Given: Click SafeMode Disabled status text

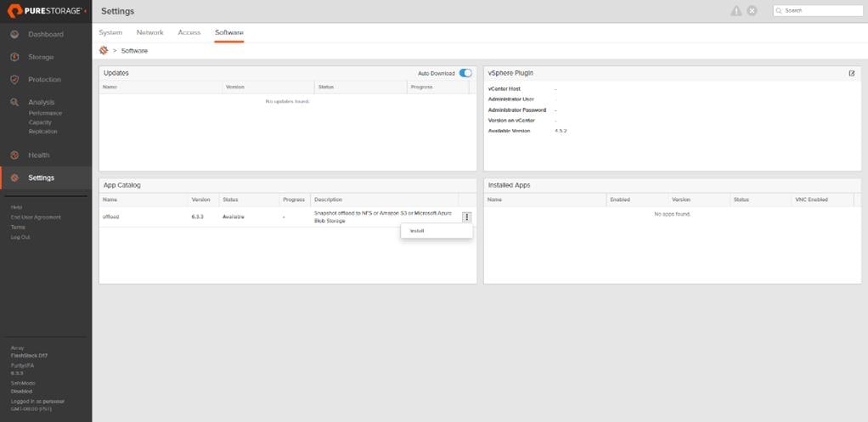Looking at the screenshot, I should [x=21, y=391].
